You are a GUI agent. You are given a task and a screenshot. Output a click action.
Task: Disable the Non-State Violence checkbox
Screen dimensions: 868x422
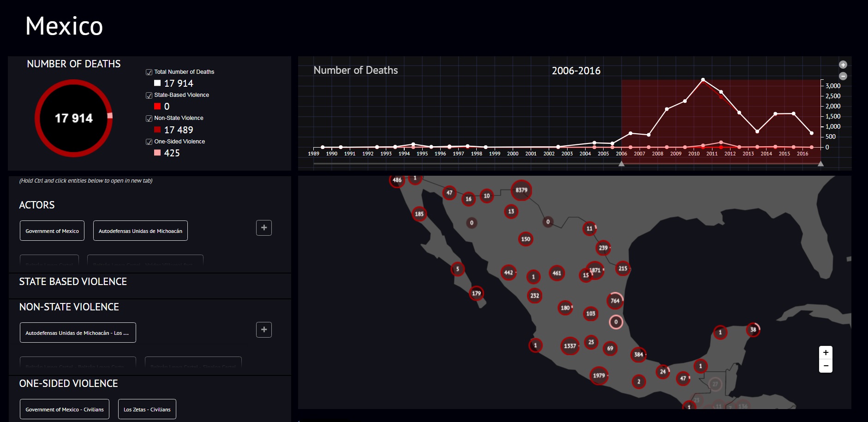point(149,119)
